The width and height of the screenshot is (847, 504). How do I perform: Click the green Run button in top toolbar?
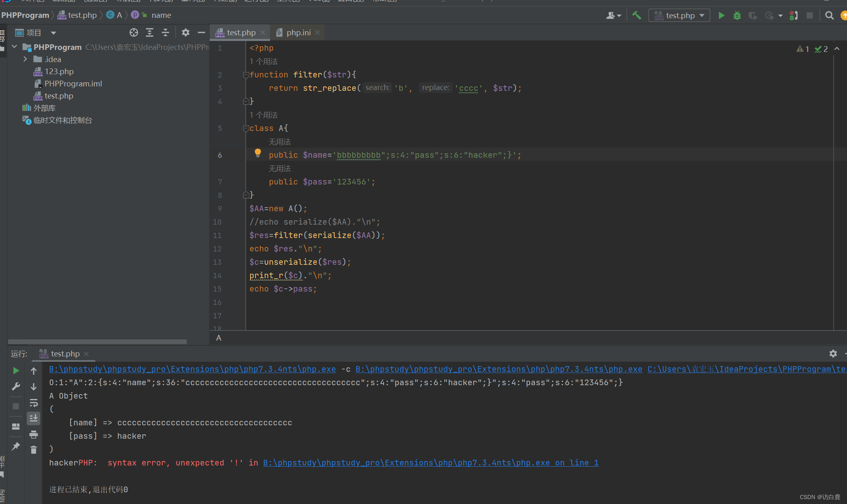(721, 15)
